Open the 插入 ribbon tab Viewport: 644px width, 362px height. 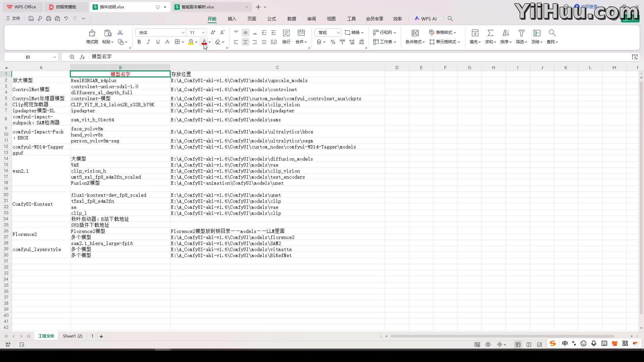tap(232, 19)
